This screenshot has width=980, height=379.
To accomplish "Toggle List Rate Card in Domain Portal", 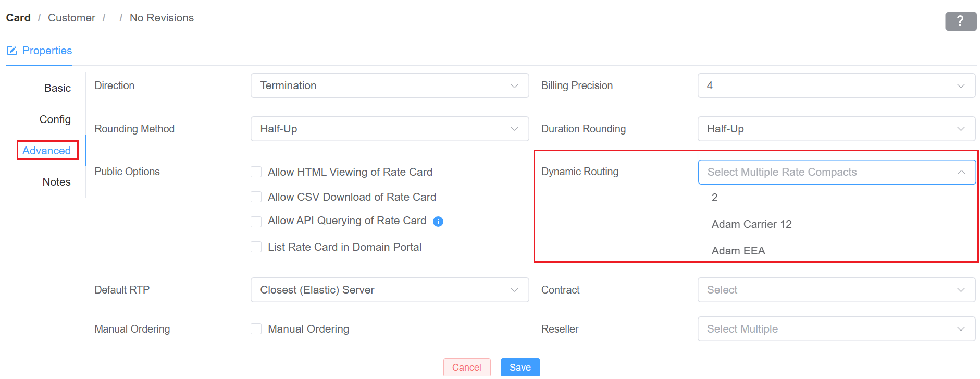I will pyautogui.click(x=256, y=247).
